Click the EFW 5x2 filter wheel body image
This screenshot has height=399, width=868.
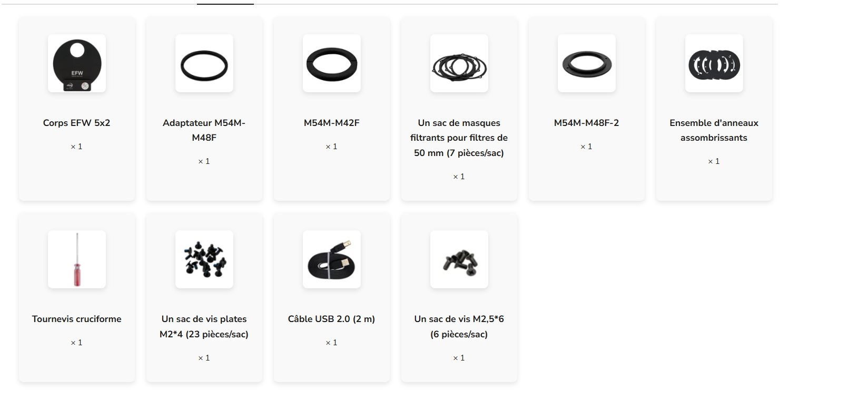(77, 63)
